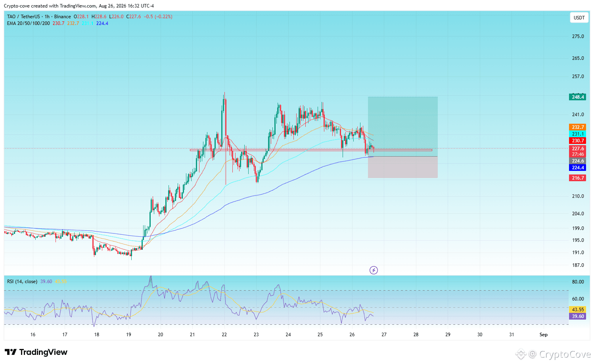
Task: Click the green 248.4 target price label
Action: tap(578, 97)
